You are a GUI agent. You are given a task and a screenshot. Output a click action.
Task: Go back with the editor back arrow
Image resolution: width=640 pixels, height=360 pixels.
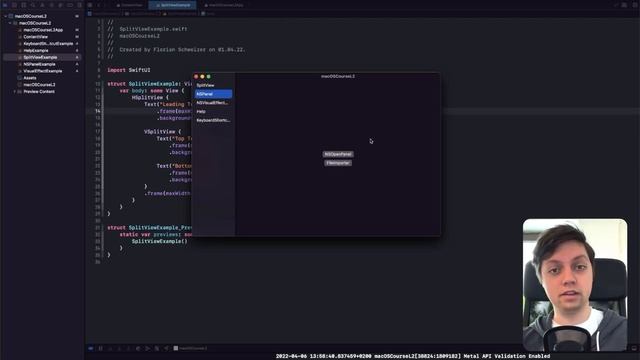99,5
